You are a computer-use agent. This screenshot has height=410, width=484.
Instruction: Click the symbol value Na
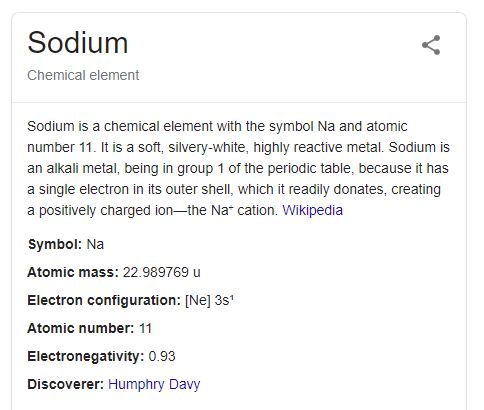(95, 244)
